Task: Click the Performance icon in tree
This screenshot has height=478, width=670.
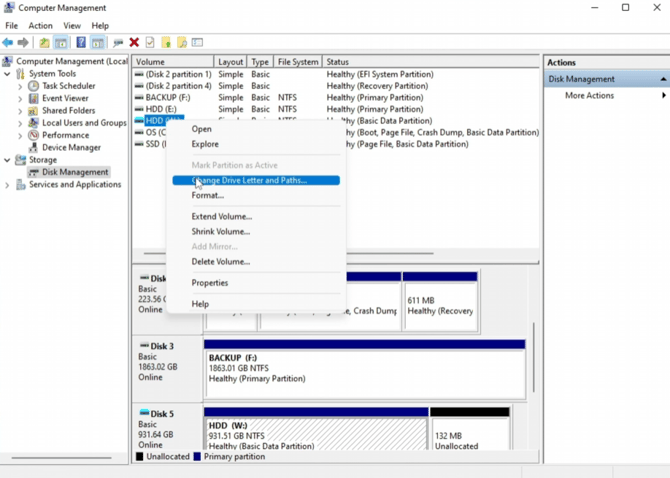Action: point(33,135)
